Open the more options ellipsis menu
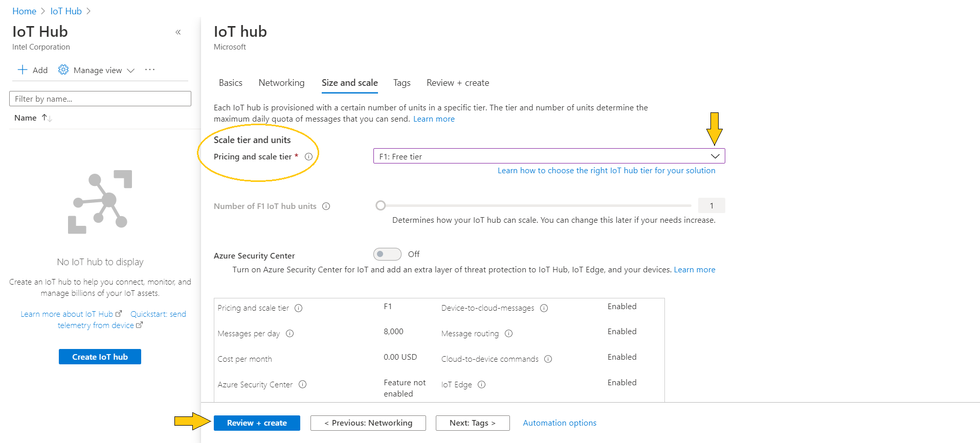Image resolution: width=980 pixels, height=443 pixels. (150, 70)
